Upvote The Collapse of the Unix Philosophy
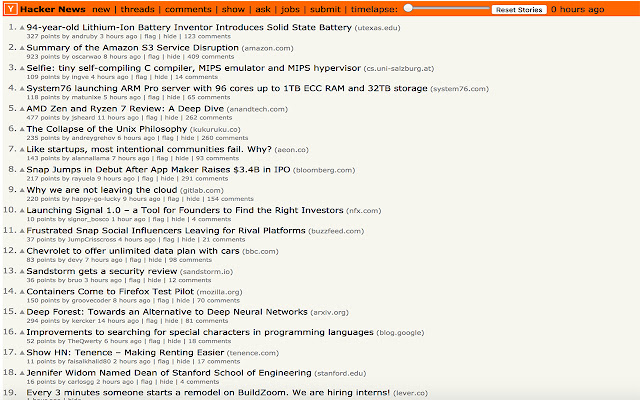Viewport: 640px width, 400px height. pos(22,130)
